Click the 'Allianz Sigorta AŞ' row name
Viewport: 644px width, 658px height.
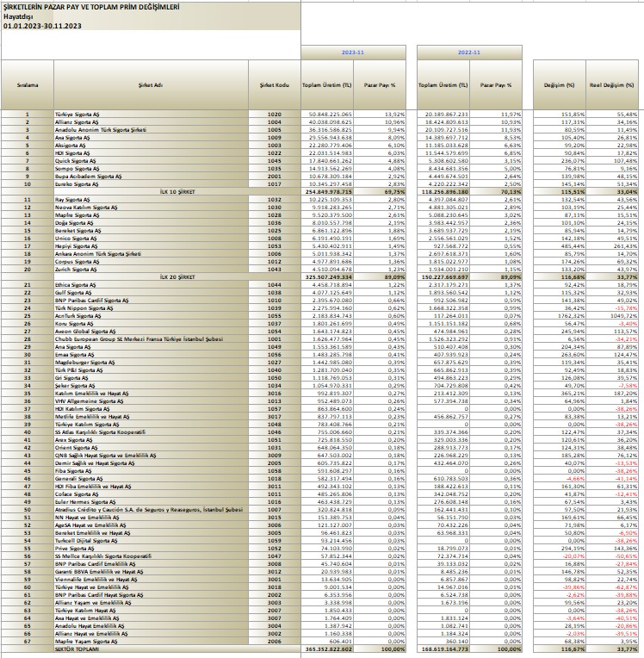point(151,122)
